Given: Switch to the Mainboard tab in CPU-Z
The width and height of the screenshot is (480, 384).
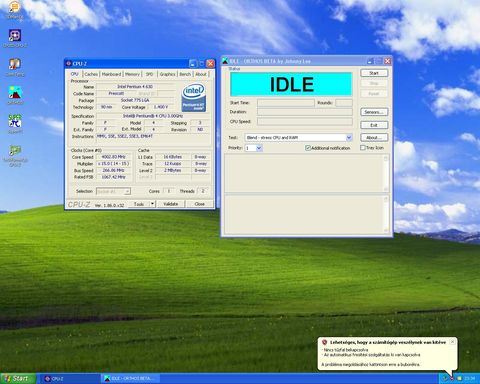Looking at the screenshot, I should (111, 74).
